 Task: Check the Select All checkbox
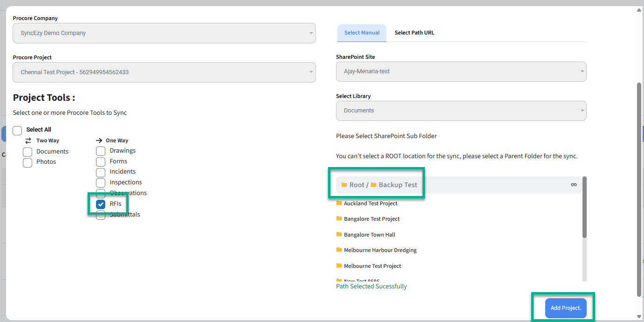pos(17,130)
